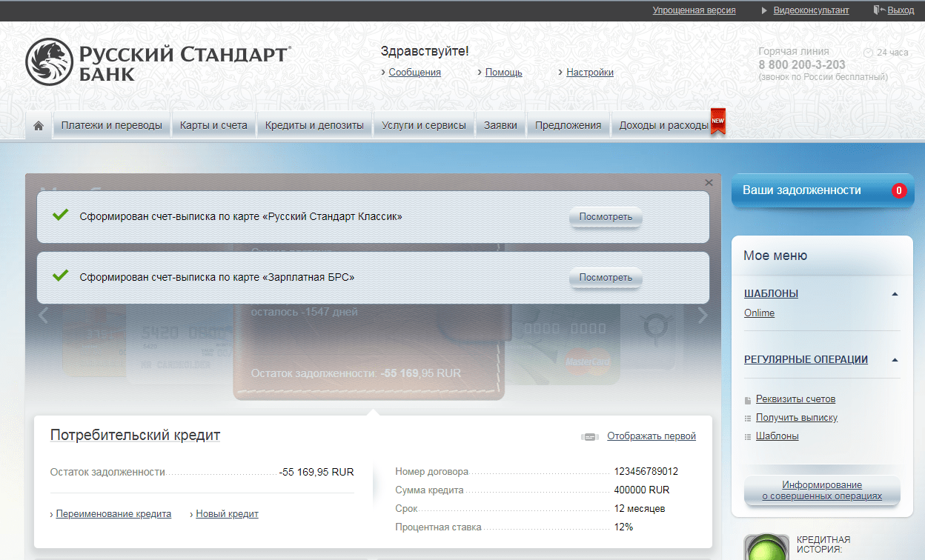Viewport: 925px width, 560px height.
Task: Click the Переименование кредита link
Action: [x=113, y=514]
